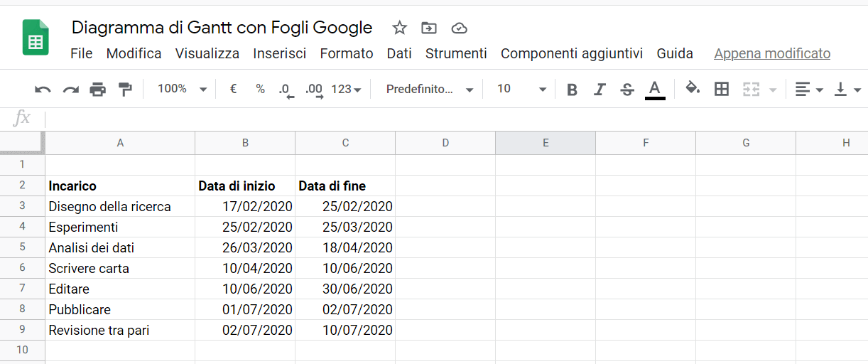Click the redo arrow icon
Screen dimensions: 868x364
click(70, 90)
